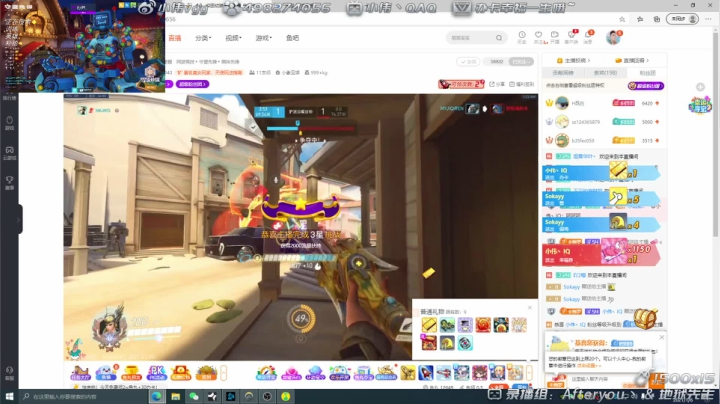The width and height of the screenshot is (720, 404).
Task: Click the magnifier search icon in the header
Action: click(499, 38)
